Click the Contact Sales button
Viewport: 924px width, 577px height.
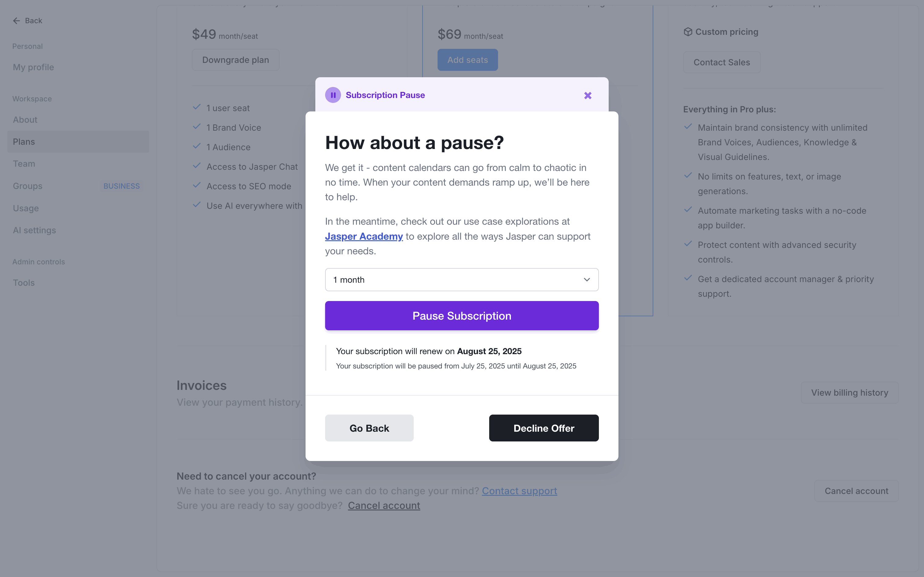click(721, 63)
